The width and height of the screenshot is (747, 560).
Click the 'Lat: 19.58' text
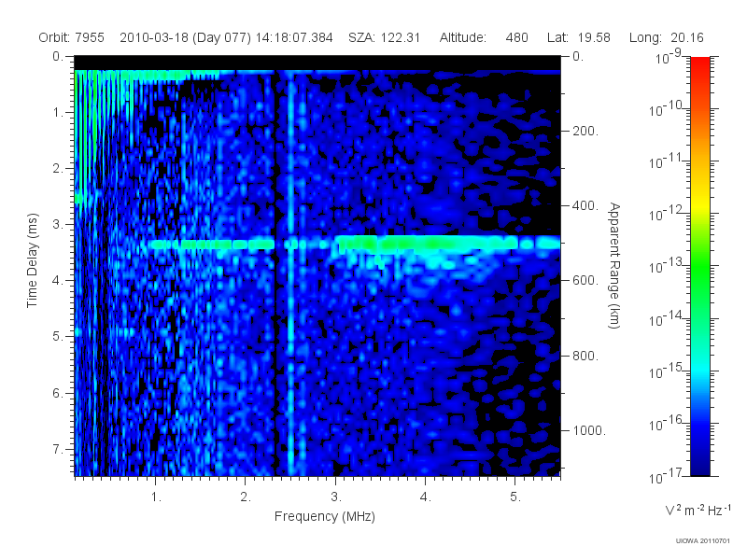point(579,37)
